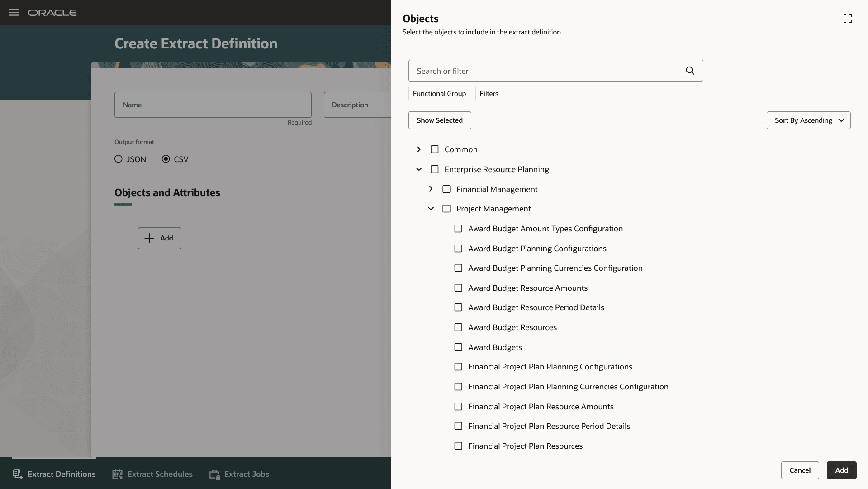Check Award Budget Resource Amounts box
The image size is (868, 489).
(x=458, y=288)
